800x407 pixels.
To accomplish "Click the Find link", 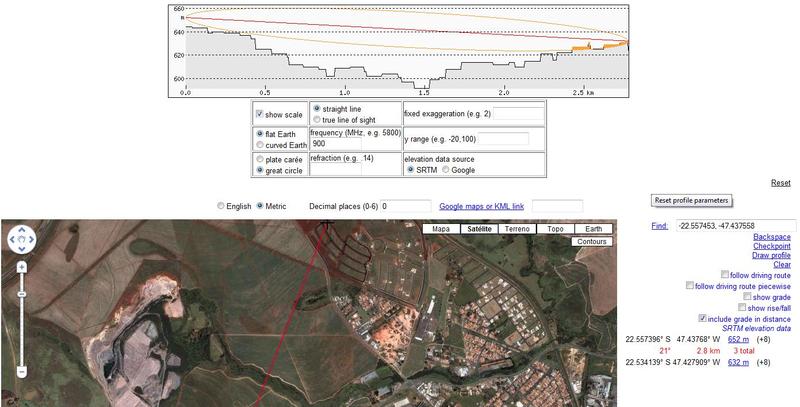I will pos(660,226).
